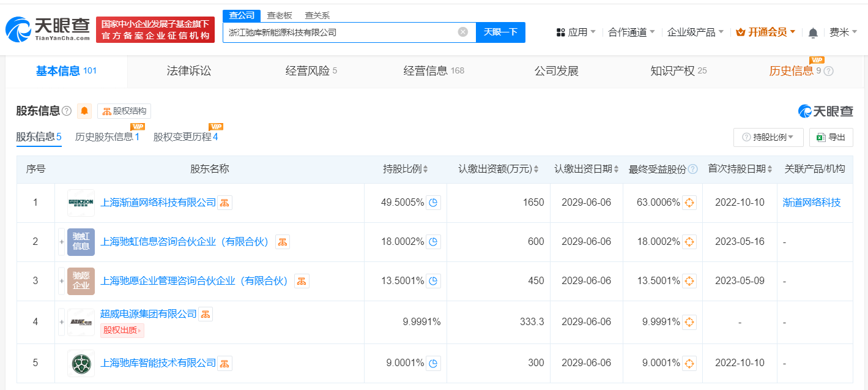
Task: Click the 天眼一下 search button
Action: 500,32
